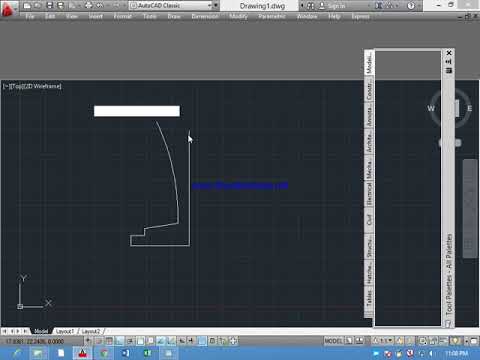Open the Parametric menu
Screen dimensions: 480x360
[x=272, y=16]
